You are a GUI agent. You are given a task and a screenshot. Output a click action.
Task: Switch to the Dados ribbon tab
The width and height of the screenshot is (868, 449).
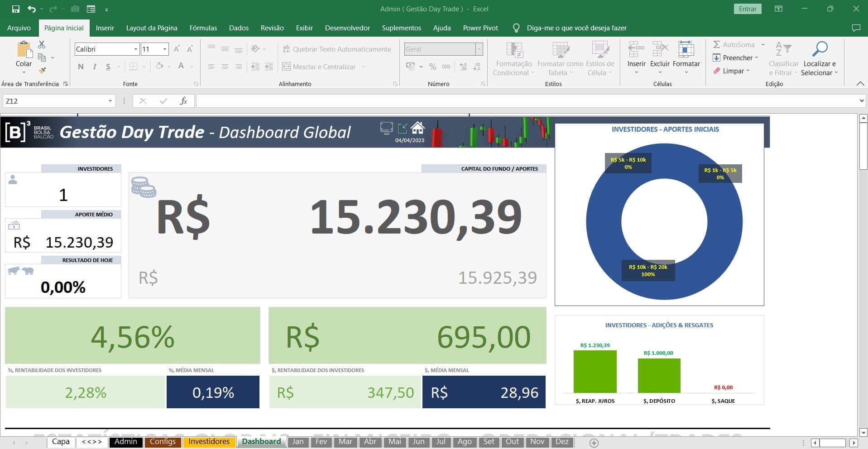pos(239,28)
